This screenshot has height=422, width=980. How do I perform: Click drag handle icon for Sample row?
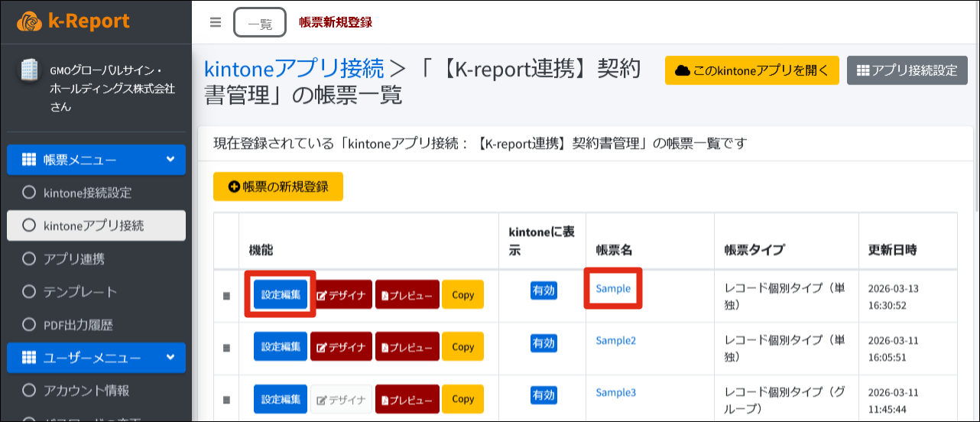pyautogui.click(x=226, y=296)
